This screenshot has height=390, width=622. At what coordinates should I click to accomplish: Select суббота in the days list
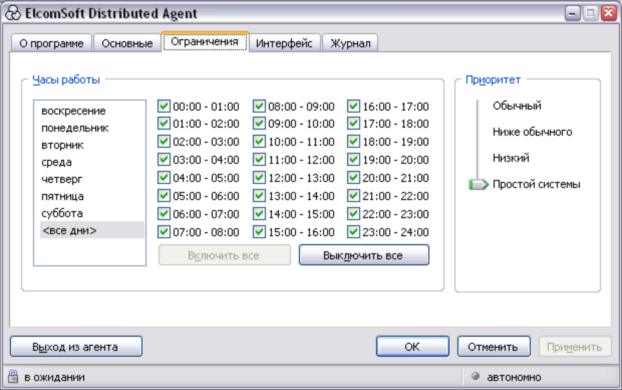[x=62, y=213]
